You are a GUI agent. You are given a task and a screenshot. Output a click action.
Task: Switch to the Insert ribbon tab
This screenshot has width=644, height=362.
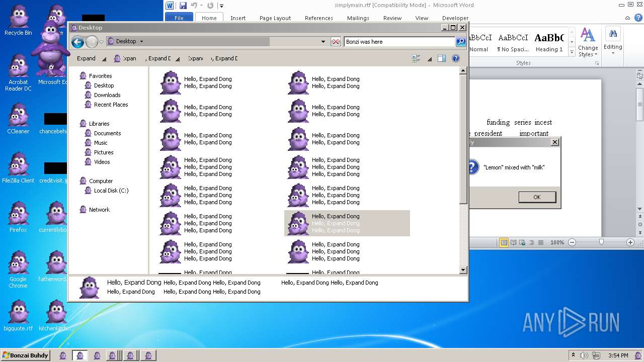point(238,18)
